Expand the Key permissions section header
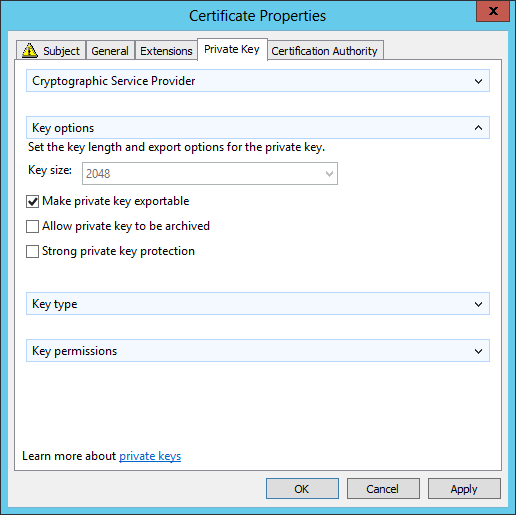Image resolution: width=516 pixels, height=515 pixels. pos(258,351)
